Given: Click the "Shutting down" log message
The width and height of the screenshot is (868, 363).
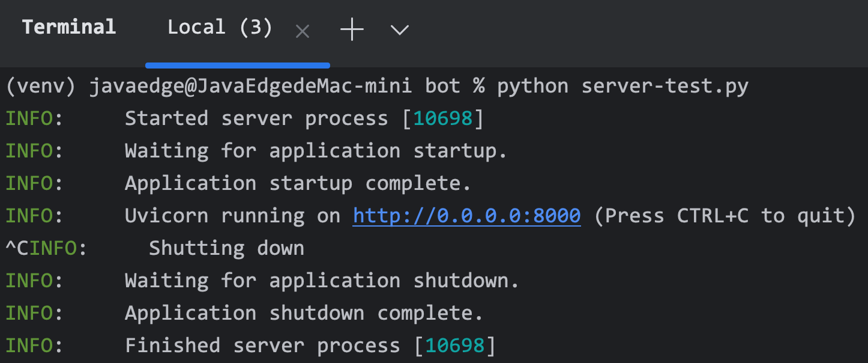Looking at the screenshot, I should point(226,248).
